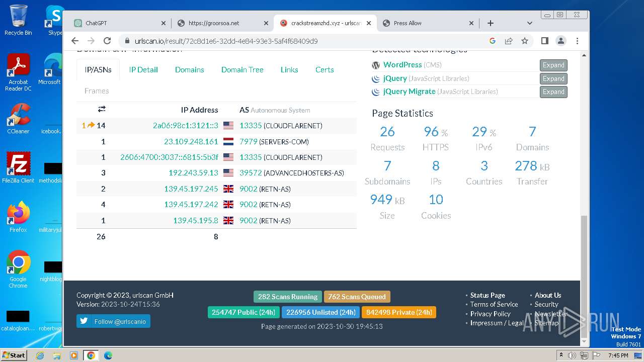Open AS 7979 SERVERS-COM link
This screenshot has height=362, width=644.
pyautogui.click(x=249, y=142)
